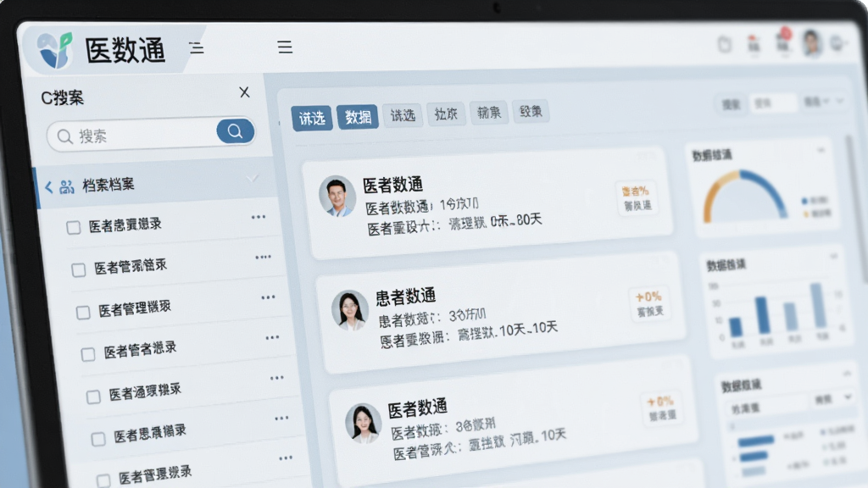Open the ellipsis menu of the fifth list row
Screen dimensions: 868x488
[277, 378]
